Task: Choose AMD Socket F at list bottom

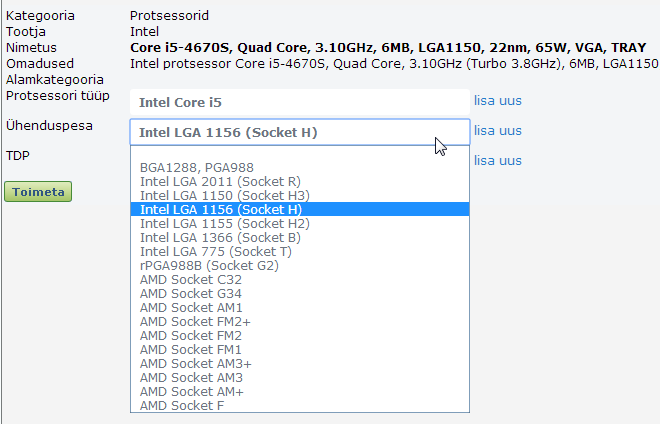Action: tap(300, 405)
